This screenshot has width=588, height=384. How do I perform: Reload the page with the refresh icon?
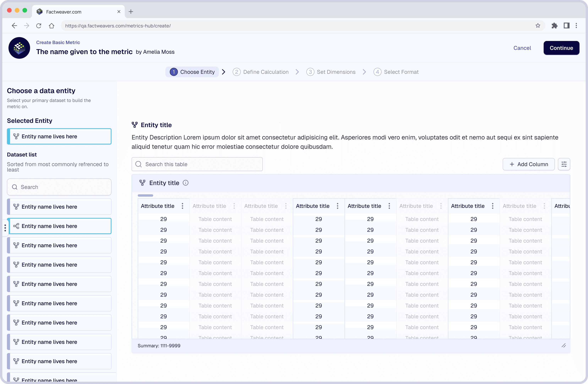coord(39,26)
